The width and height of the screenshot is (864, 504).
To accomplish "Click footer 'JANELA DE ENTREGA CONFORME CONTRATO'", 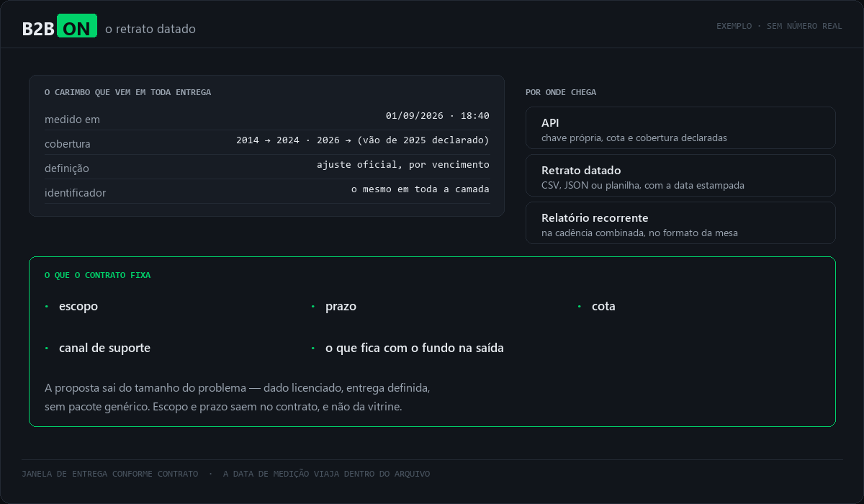I will tap(109, 474).
